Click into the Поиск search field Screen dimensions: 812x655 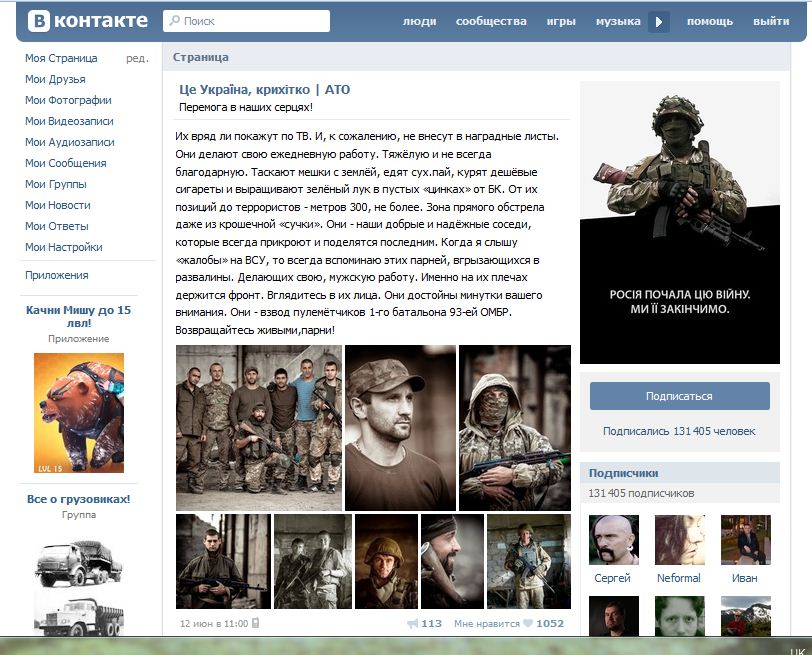coord(246,21)
